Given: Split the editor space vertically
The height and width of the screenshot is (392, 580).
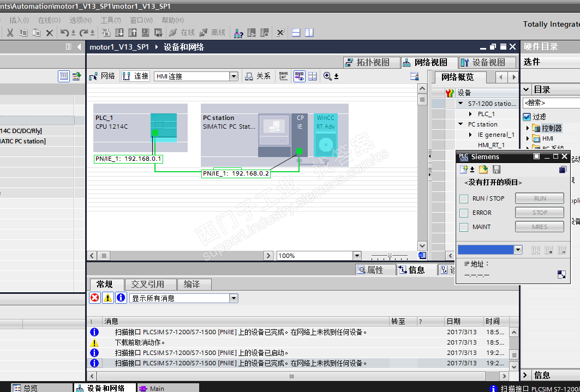Looking at the screenshot, I should pyautogui.click(x=309, y=33).
